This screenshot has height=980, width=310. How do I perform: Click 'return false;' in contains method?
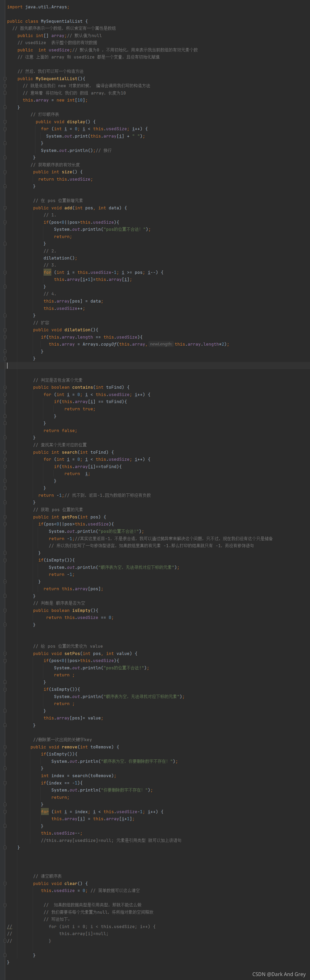point(60,431)
